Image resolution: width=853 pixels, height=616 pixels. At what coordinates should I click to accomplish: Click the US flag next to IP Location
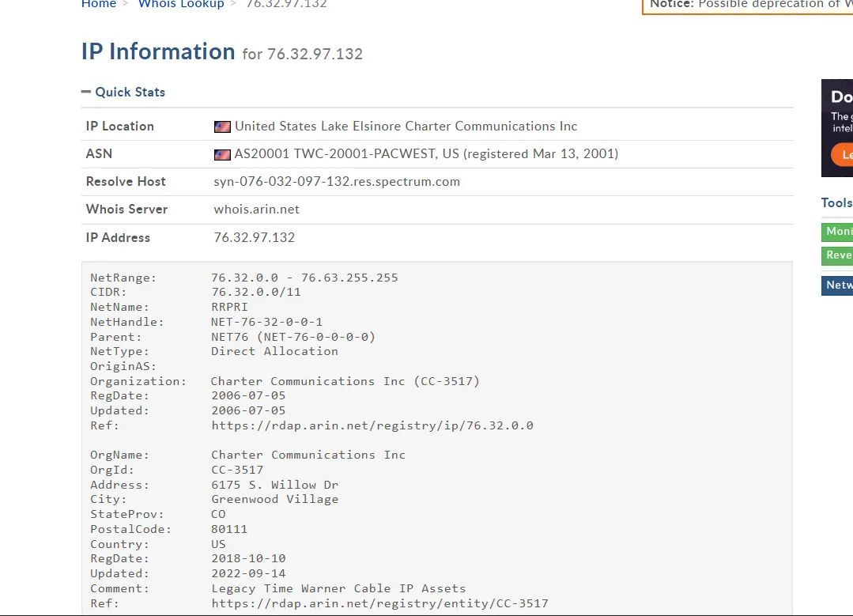pos(222,127)
